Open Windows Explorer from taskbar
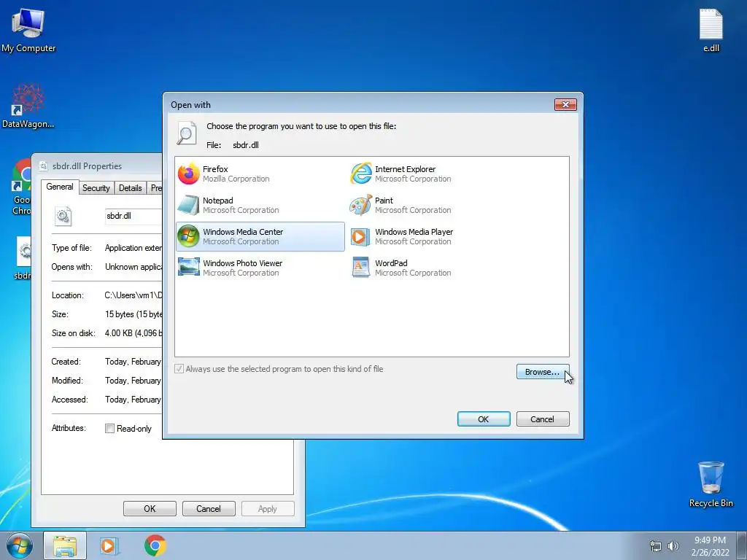 (x=65, y=545)
